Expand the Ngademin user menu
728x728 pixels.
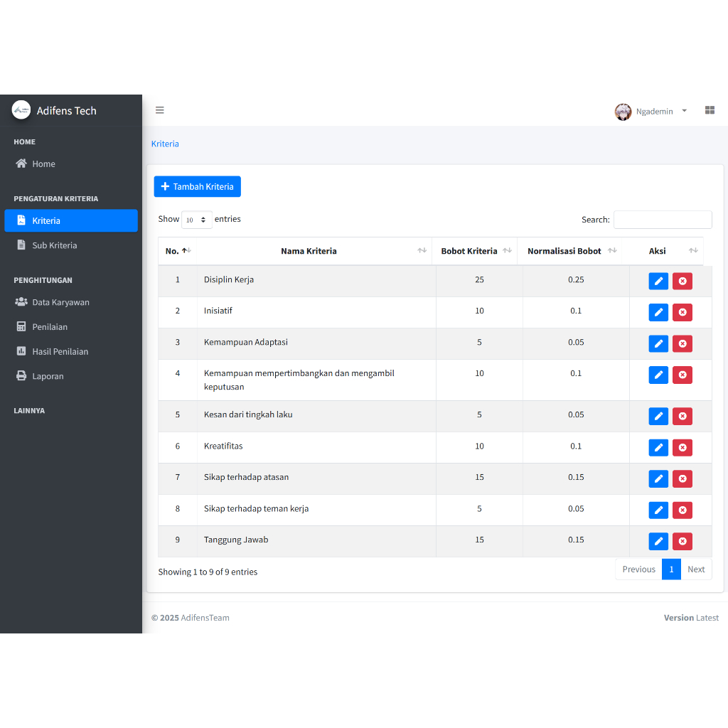tap(652, 112)
